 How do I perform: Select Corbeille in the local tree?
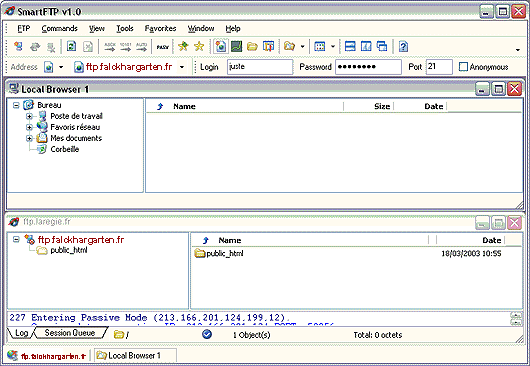[65, 149]
